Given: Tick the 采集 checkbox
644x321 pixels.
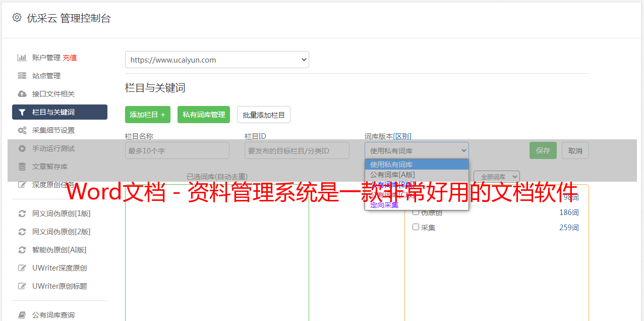Looking at the screenshot, I should (x=416, y=227).
